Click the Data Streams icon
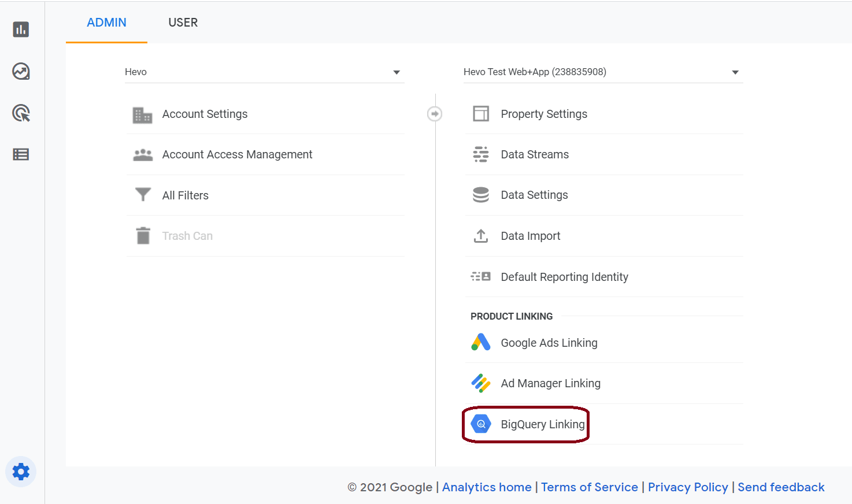The width and height of the screenshot is (852, 504). click(481, 154)
